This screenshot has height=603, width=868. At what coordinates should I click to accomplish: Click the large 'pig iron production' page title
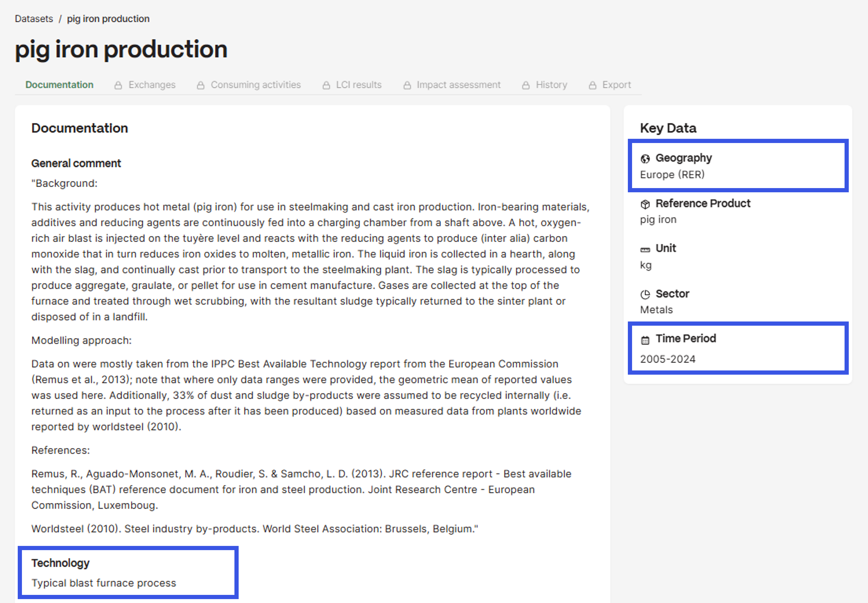[121, 50]
